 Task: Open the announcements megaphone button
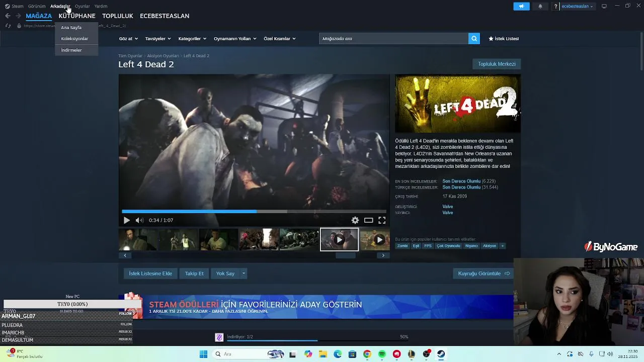(x=521, y=6)
